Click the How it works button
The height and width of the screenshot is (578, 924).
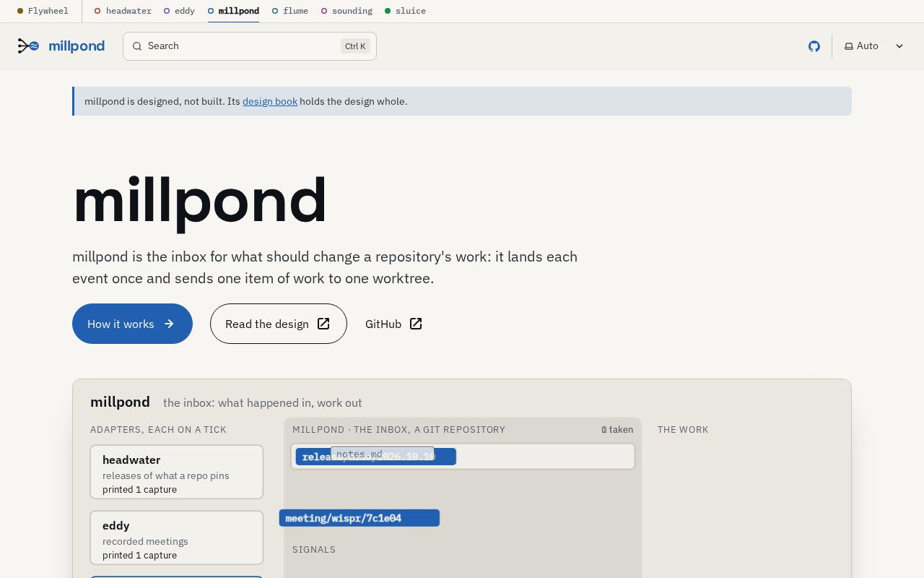[132, 324]
